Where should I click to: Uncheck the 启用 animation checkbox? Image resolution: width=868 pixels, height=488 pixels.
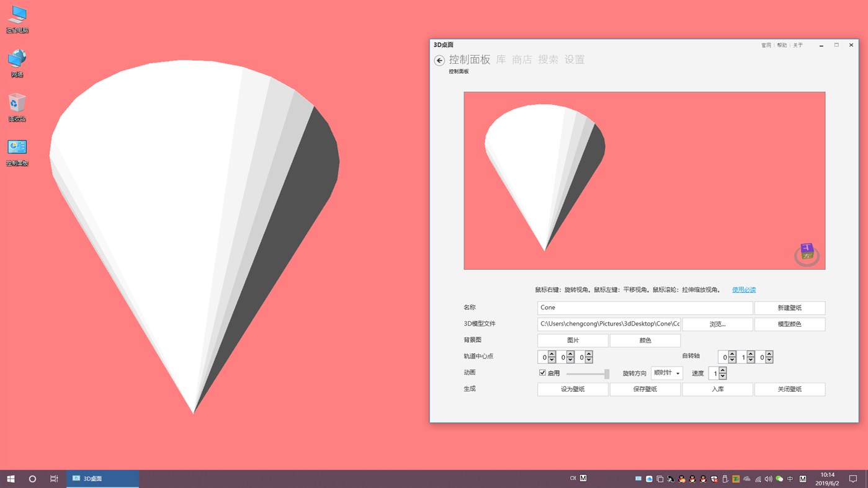pos(542,373)
